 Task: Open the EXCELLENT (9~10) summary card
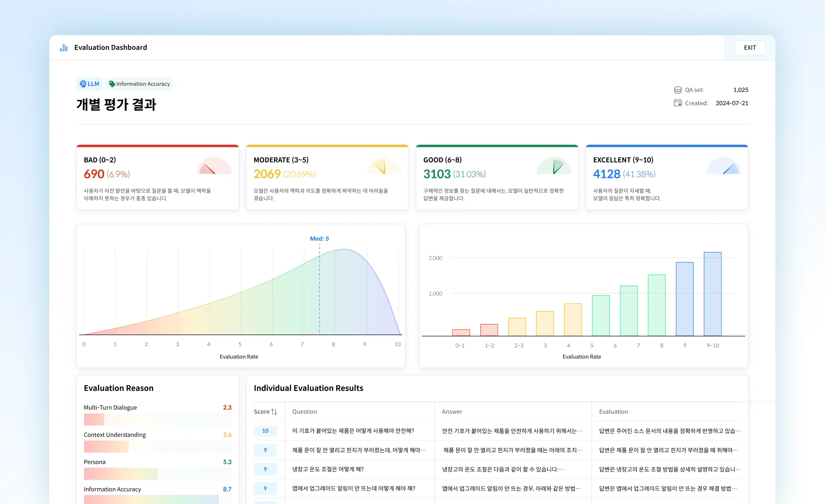click(x=667, y=177)
